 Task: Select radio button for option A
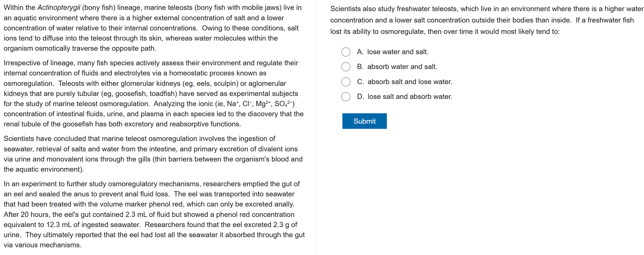pyautogui.click(x=346, y=52)
